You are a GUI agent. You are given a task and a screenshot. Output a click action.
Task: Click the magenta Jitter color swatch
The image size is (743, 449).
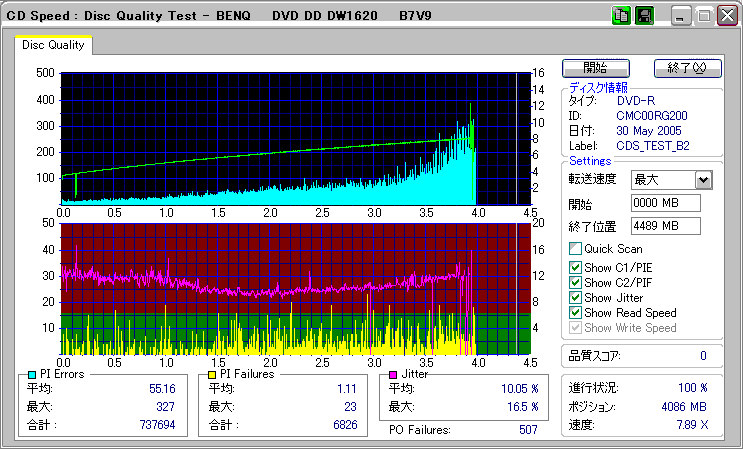point(393,375)
